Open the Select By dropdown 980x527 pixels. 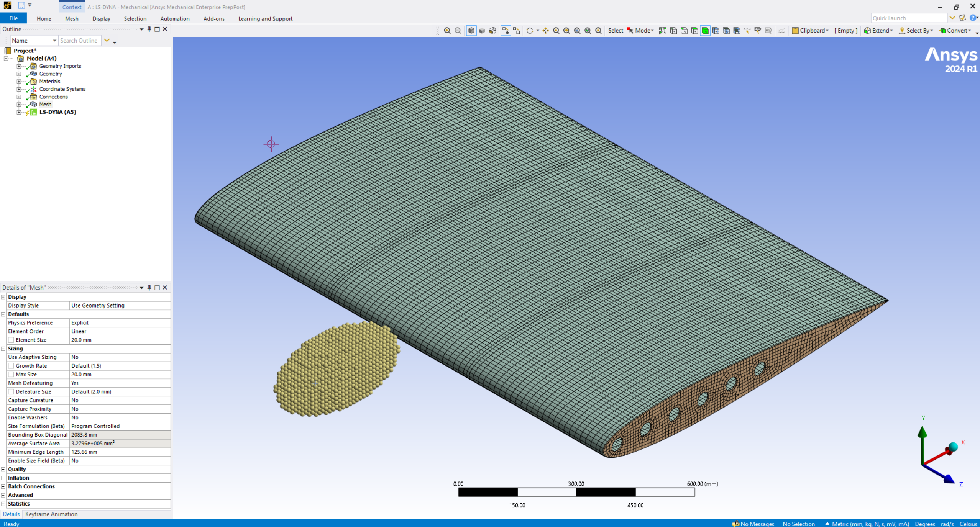point(916,31)
